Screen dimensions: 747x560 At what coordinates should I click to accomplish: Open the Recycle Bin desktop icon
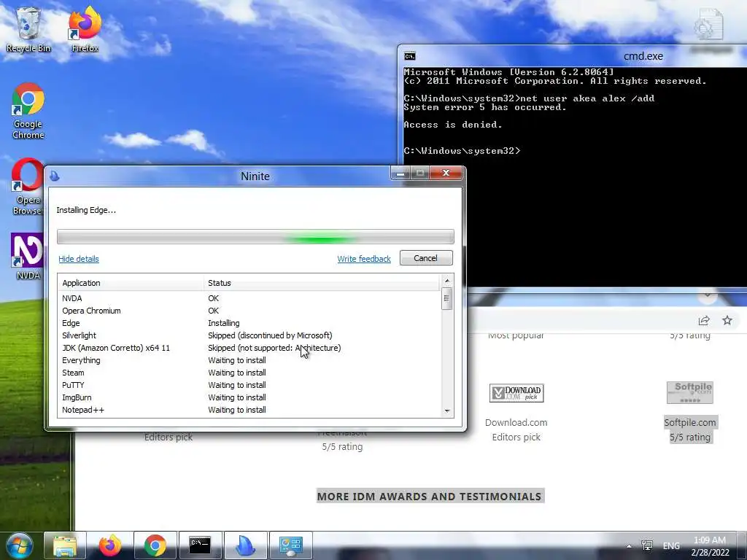click(x=28, y=29)
